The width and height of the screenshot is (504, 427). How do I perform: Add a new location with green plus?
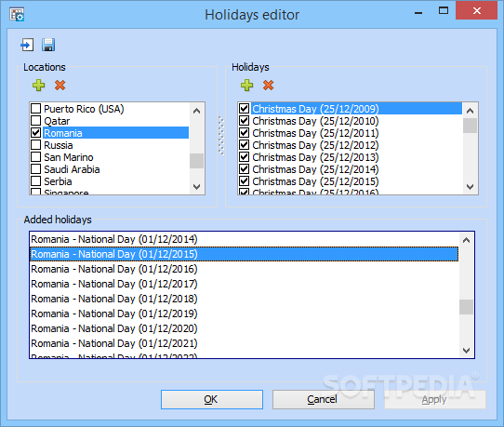tap(38, 86)
